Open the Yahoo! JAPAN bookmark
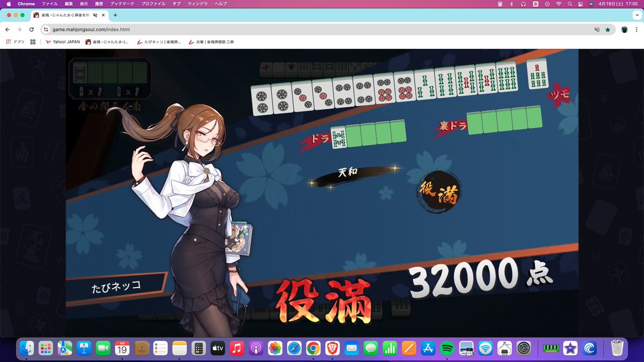The width and height of the screenshot is (644, 362). pyautogui.click(x=62, y=42)
